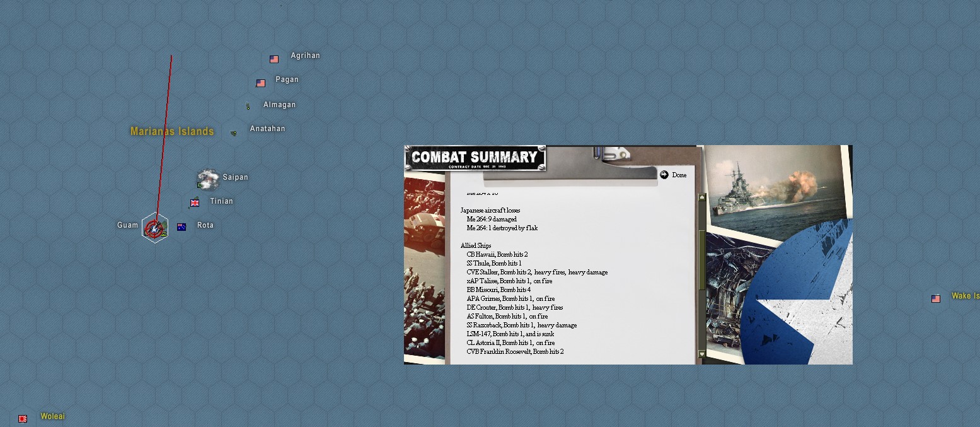
Task: Click the Guam map label
Action: (128, 225)
